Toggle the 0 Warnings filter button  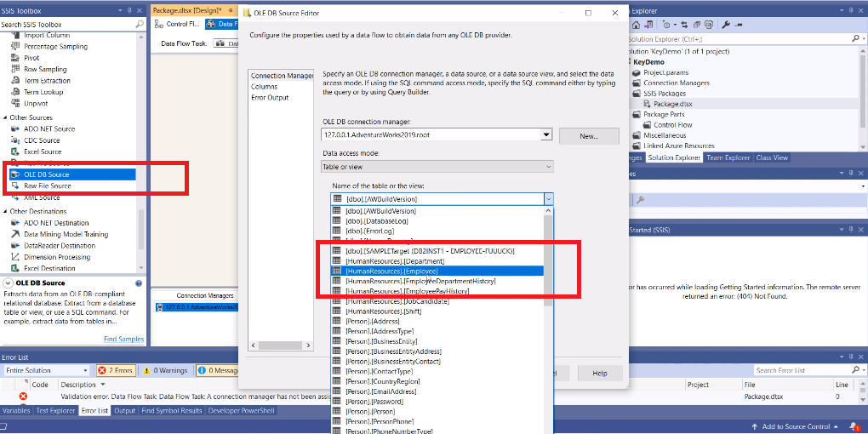pos(164,370)
